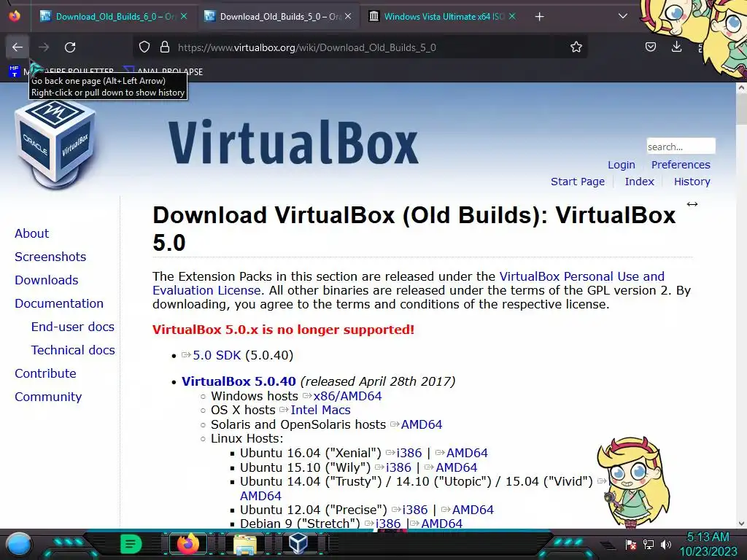Click the volume speaker tray icon
Viewport: 747px width, 560px height.
(x=665, y=544)
